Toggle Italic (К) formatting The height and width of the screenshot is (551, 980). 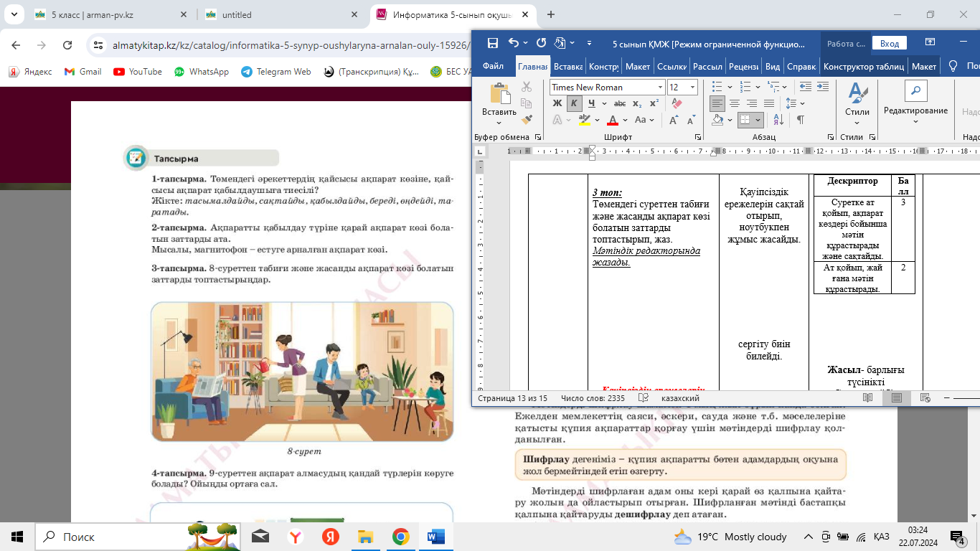574,103
